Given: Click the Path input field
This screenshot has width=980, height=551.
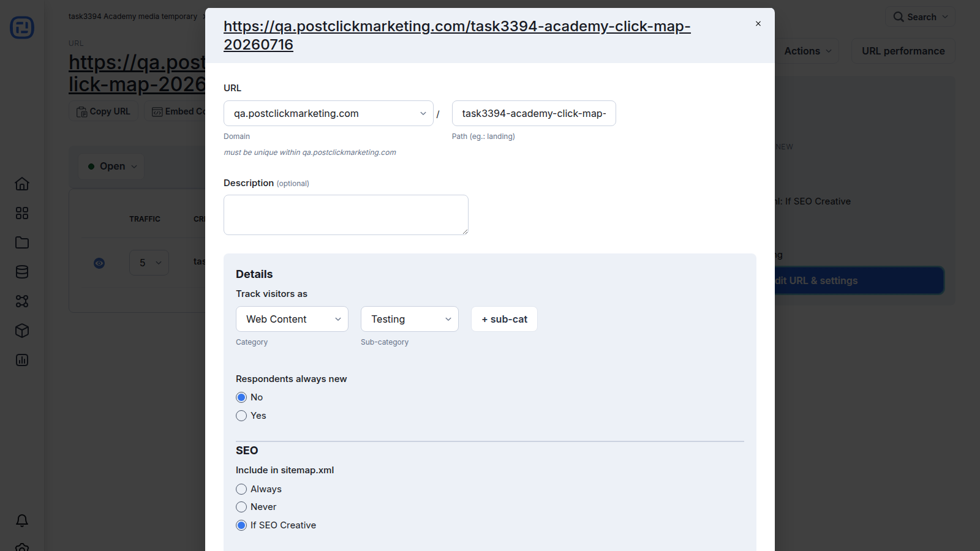Looking at the screenshot, I should (534, 113).
